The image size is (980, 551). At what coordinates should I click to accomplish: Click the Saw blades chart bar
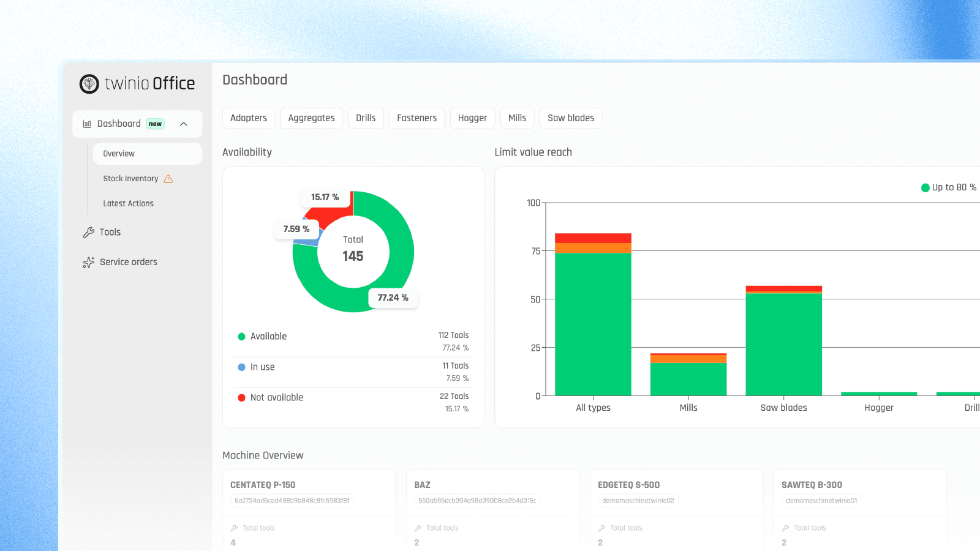tap(784, 341)
